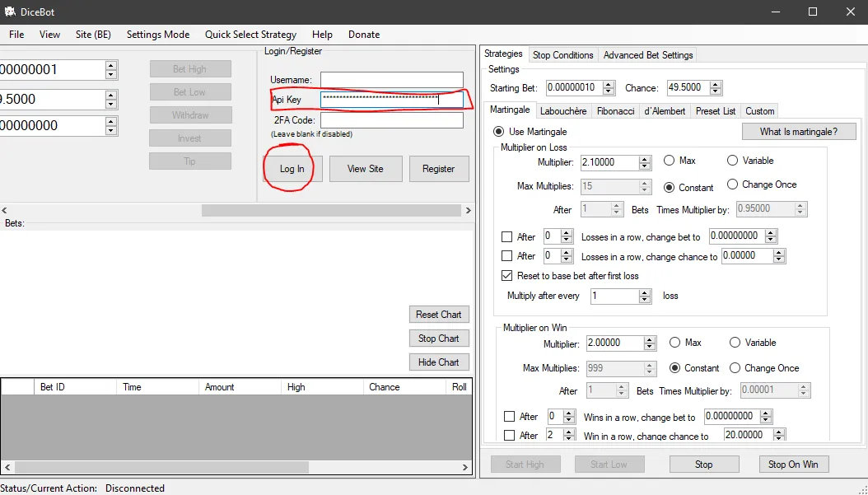Enable Win in a row change chance checkbox
Viewport: 868px width, 495px height.
(509, 436)
